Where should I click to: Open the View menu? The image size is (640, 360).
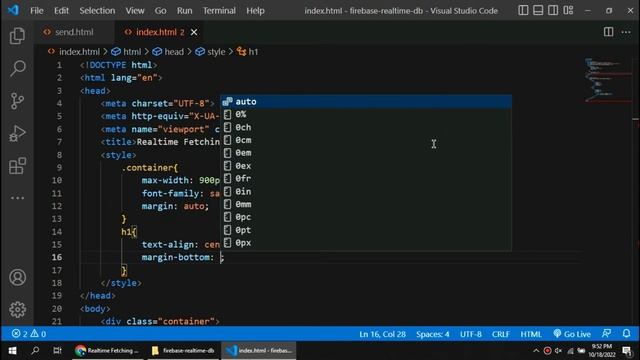pyautogui.click(x=135, y=10)
